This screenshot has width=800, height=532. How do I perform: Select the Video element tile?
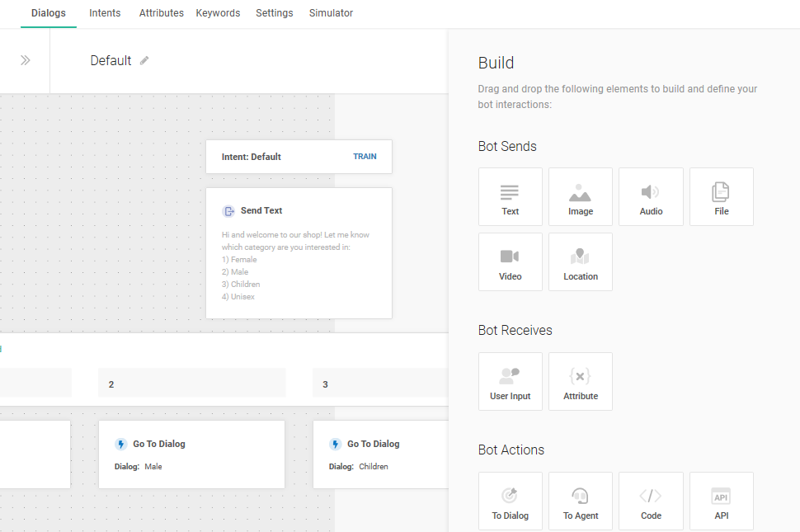pos(510,262)
